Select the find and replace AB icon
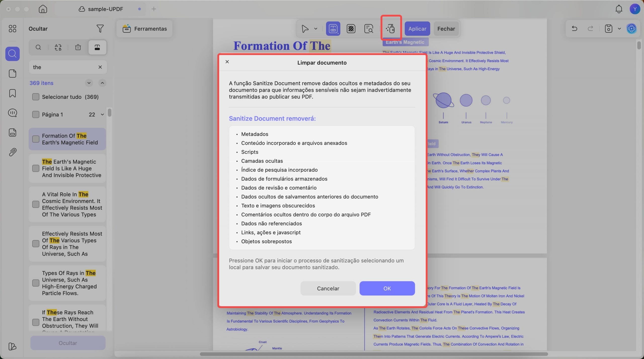The height and width of the screenshot is (359, 644). [58, 47]
